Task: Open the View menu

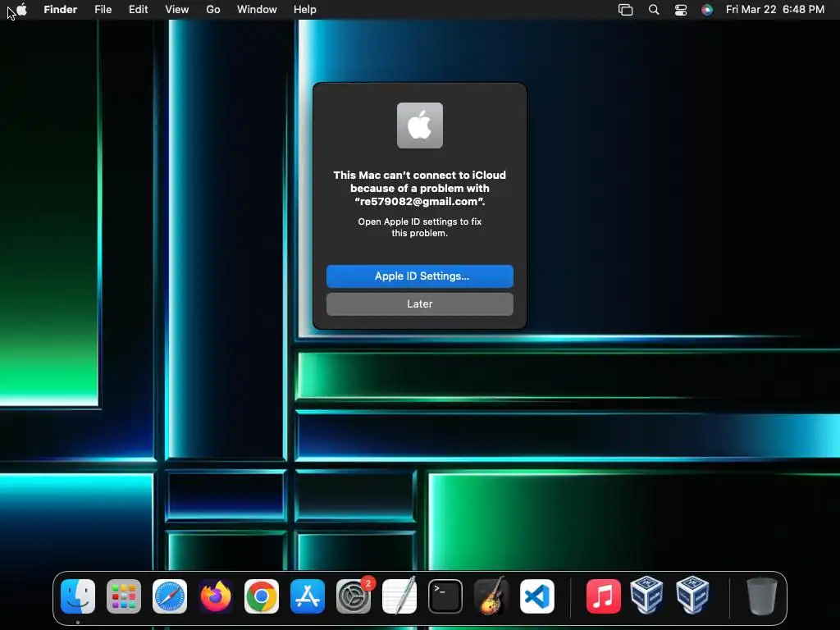Action: coord(177,10)
